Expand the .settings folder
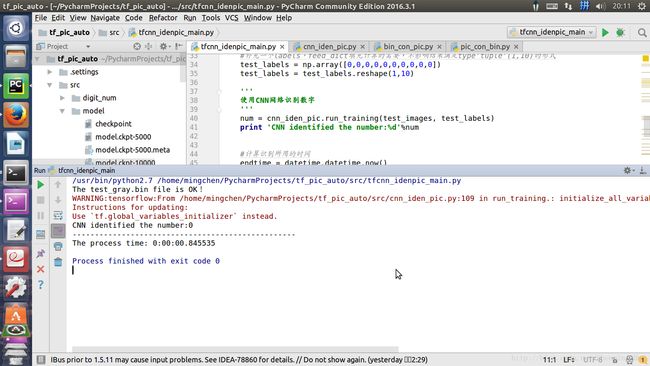Viewport: 650px width, 366px height. click(50, 72)
